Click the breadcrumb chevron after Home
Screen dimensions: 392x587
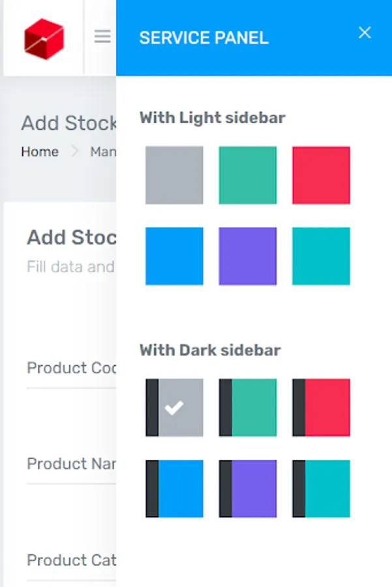74,152
